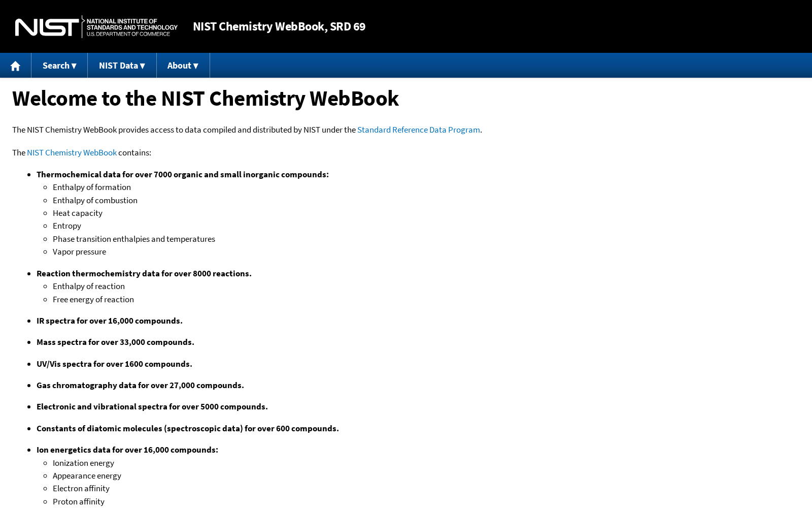This screenshot has height=508, width=812.
Task: Click the Ion energetics data heading
Action: pyautogui.click(x=127, y=450)
